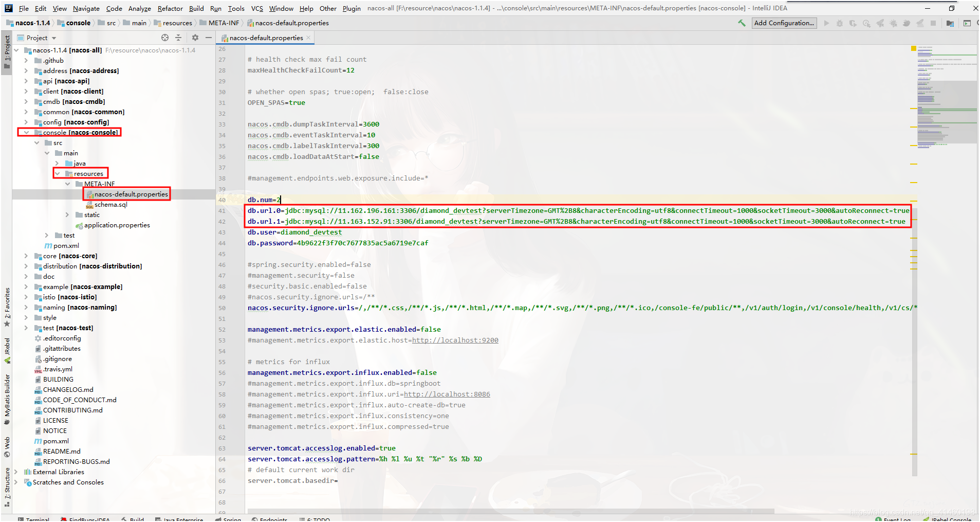Select the LICENSE file
980x522 pixels.
click(x=51, y=420)
